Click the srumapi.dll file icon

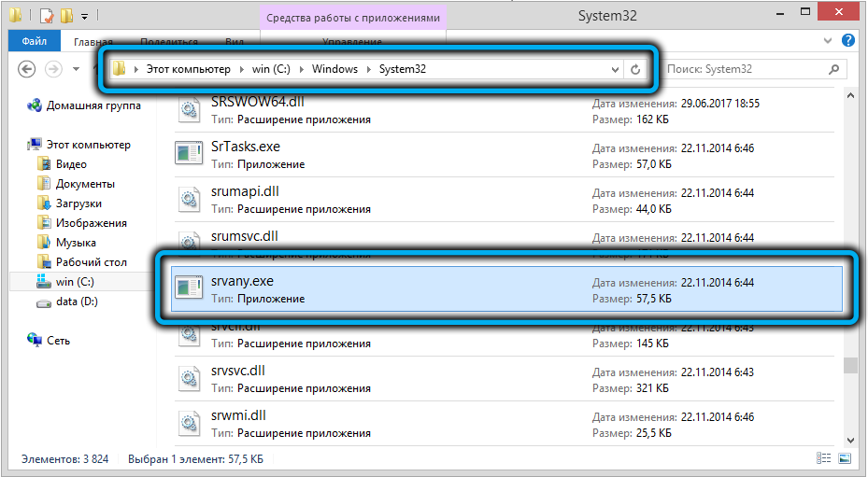coord(189,199)
